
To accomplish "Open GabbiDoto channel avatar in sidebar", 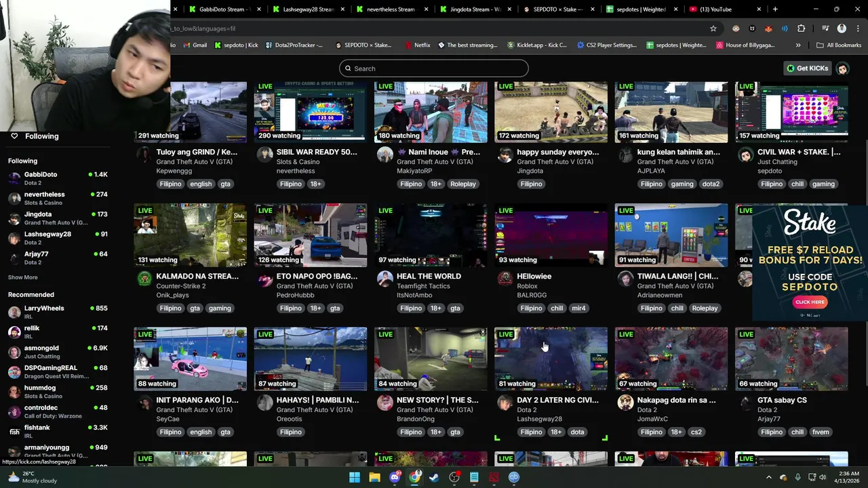I will pos(14,178).
